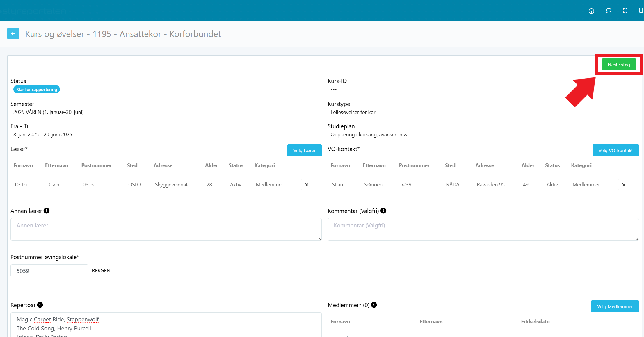Viewport: 644px width, 337px height.
Task: Click info icon beside Medlemmer label
Action: click(374, 305)
